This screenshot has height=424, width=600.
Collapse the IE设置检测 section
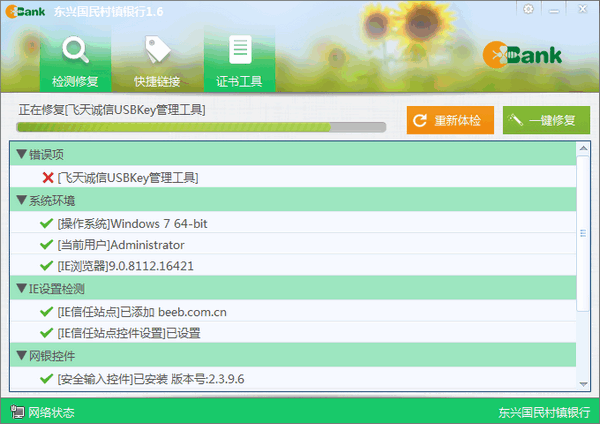point(22,288)
